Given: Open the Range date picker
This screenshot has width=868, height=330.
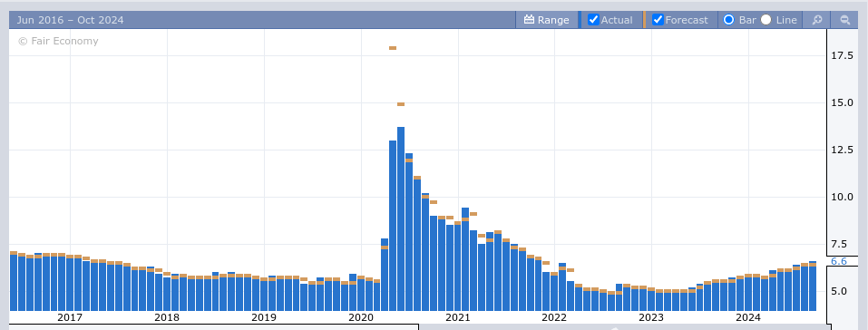Looking at the screenshot, I should coord(546,20).
